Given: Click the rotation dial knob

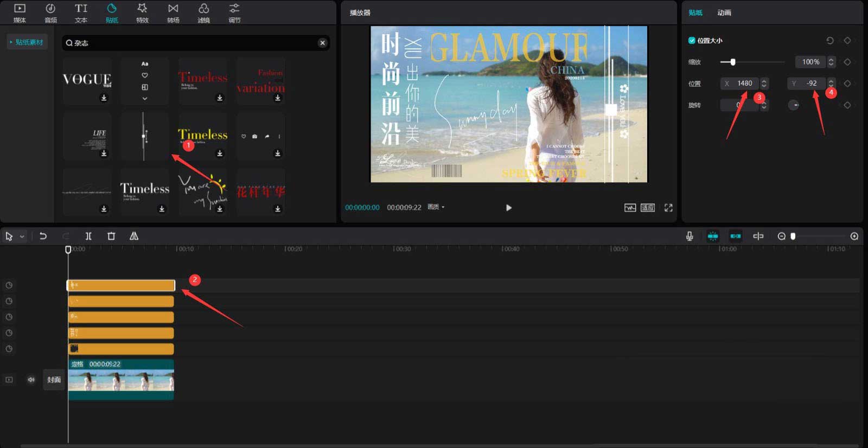Looking at the screenshot, I should [794, 105].
